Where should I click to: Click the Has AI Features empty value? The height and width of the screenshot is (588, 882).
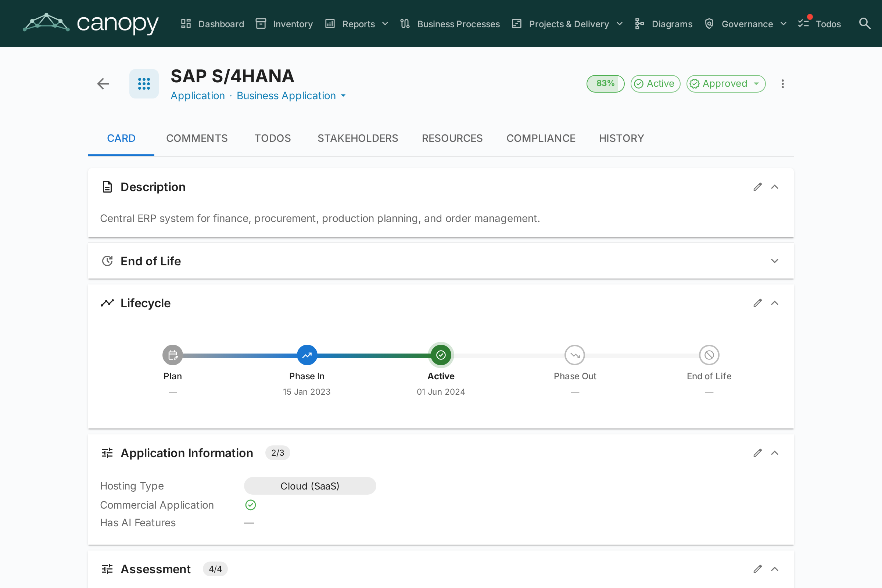click(249, 523)
